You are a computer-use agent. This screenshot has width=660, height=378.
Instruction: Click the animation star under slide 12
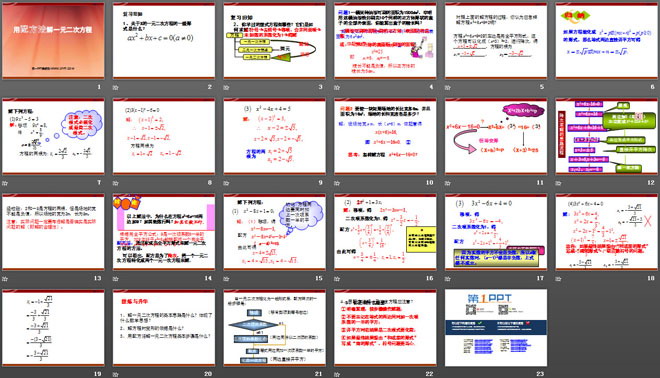pyautogui.click(x=558, y=183)
